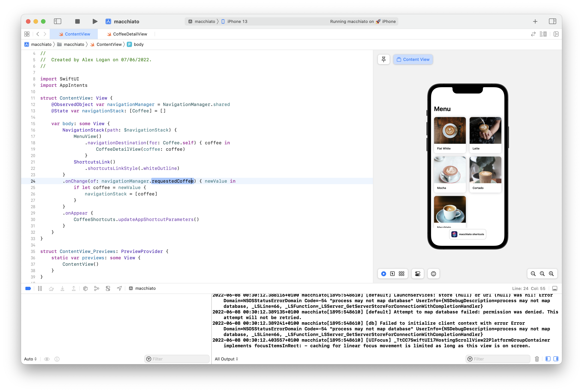Toggle the right inspector panel

pos(553,21)
